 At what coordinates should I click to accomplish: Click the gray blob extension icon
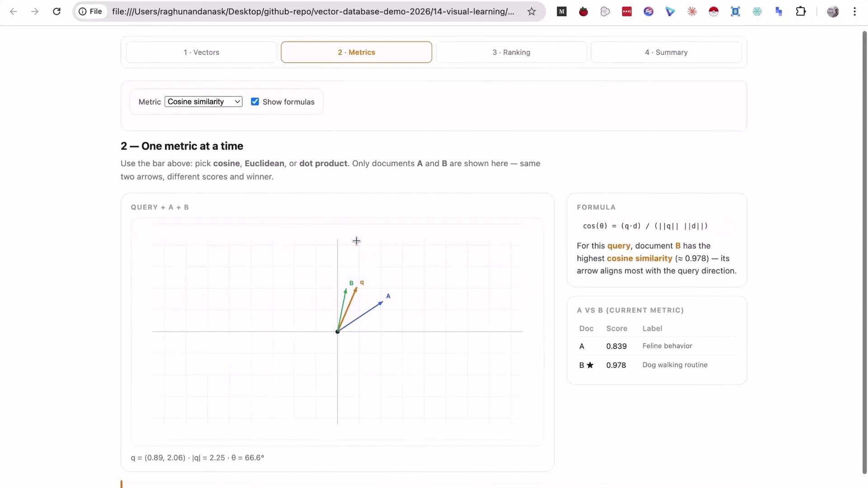click(605, 12)
